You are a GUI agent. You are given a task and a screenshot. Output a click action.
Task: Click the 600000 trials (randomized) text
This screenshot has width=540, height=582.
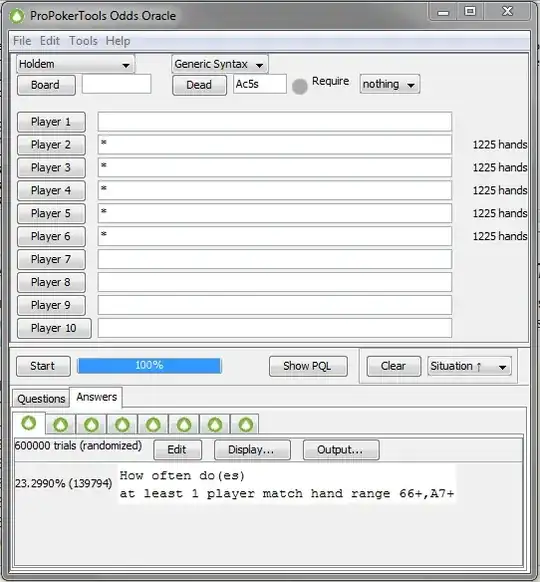click(x=78, y=446)
